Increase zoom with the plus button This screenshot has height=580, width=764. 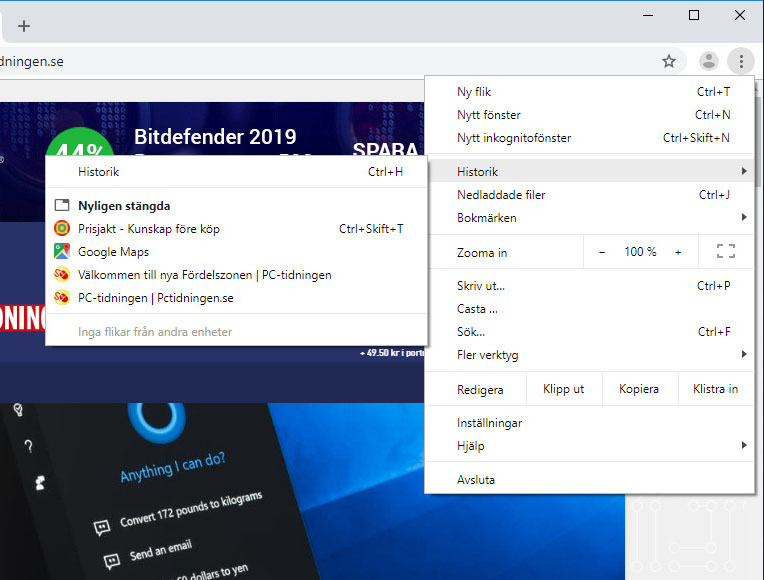click(678, 252)
